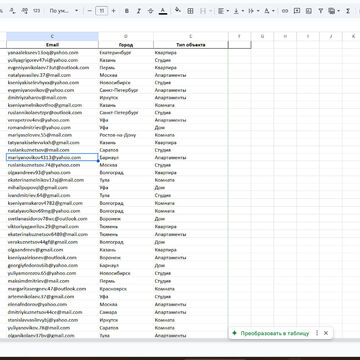Image resolution: width=360 pixels, height=360 pixels.
Task: Open the text rotation dropdown
Action: click(269, 11)
